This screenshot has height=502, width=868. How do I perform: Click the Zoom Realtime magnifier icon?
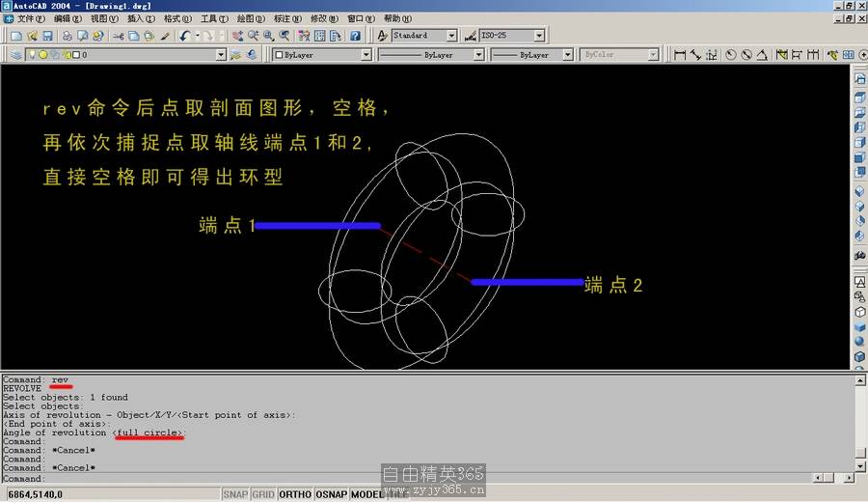click(x=253, y=36)
